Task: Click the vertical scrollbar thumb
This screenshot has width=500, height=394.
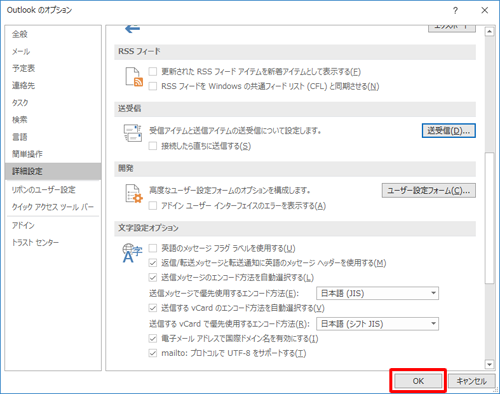Action: (x=489, y=218)
